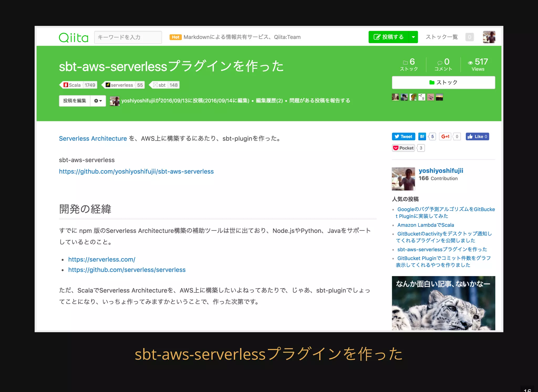Click the author's small avatar beside the post date
Screen dimensions: 538x392
115,101
